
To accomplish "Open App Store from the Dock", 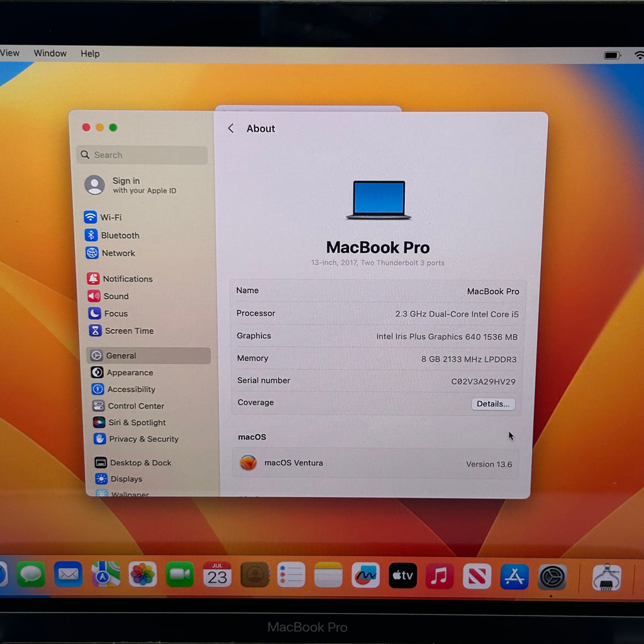I will tap(514, 577).
